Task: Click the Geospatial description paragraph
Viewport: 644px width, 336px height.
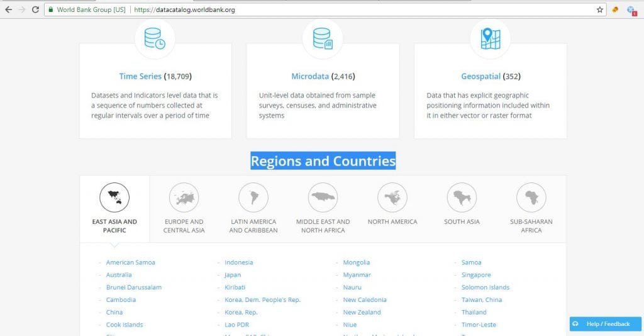Action: [488, 106]
